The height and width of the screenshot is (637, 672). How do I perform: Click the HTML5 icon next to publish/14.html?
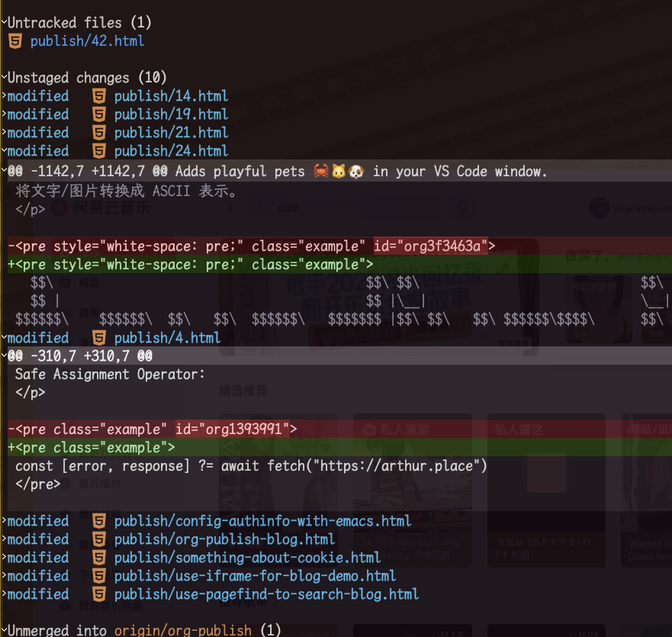[98, 96]
